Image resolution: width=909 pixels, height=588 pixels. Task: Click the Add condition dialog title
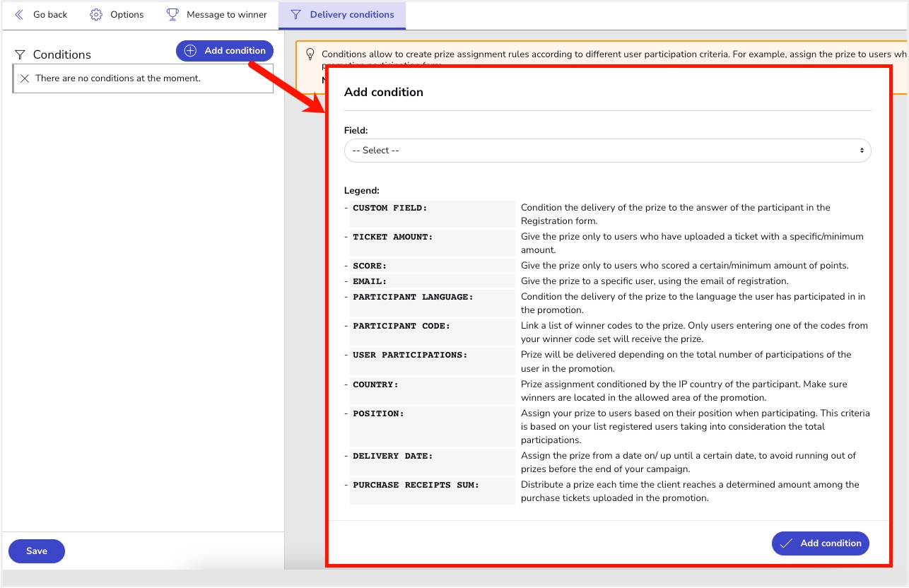[384, 92]
